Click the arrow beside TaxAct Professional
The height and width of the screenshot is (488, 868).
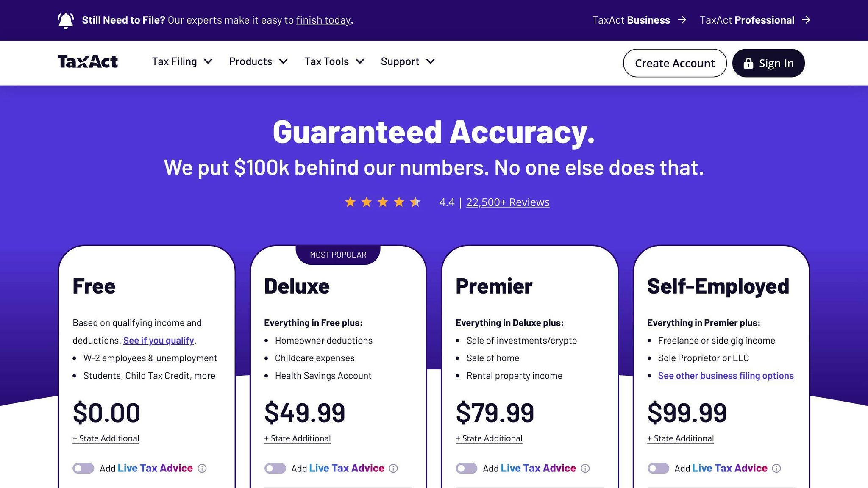click(x=806, y=20)
